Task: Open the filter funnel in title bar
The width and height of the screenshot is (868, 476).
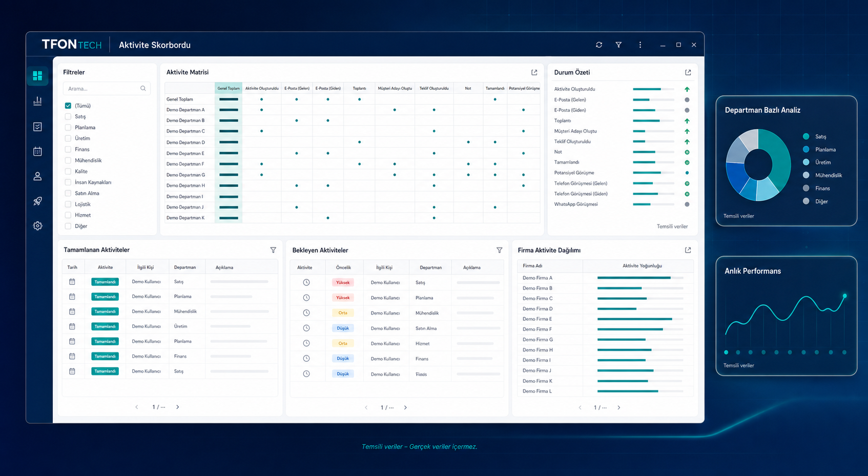Action: click(x=618, y=45)
